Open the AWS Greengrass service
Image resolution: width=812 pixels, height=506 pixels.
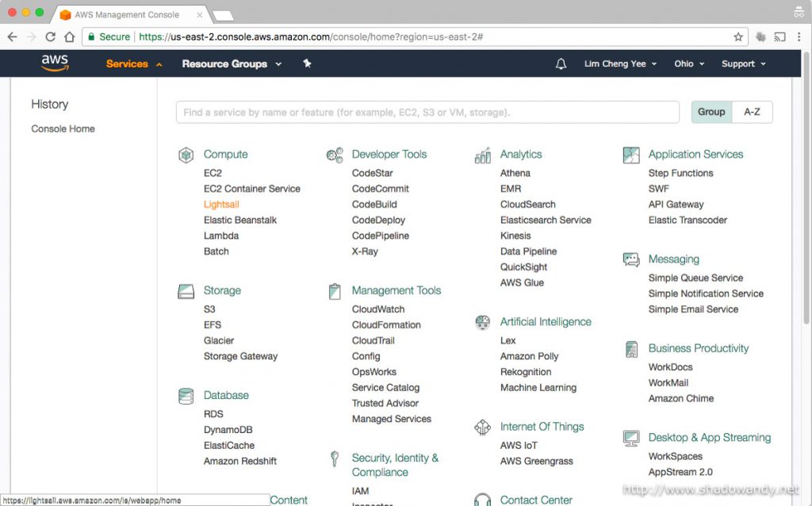pyautogui.click(x=537, y=461)
